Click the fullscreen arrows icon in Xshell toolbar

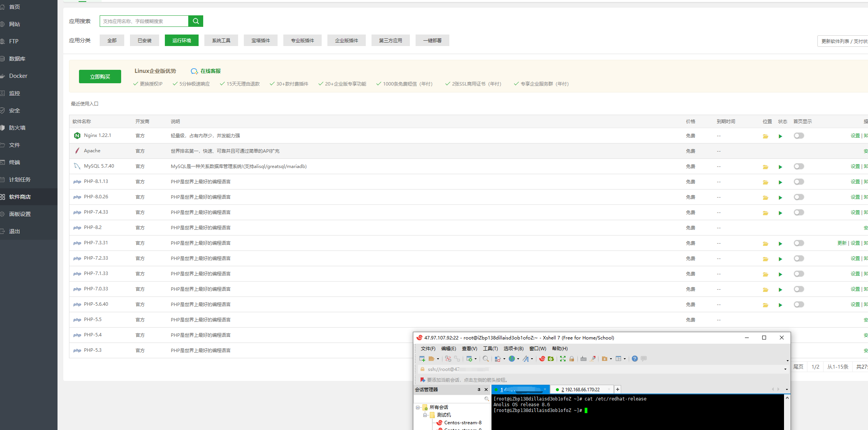[x=563, y=359]
